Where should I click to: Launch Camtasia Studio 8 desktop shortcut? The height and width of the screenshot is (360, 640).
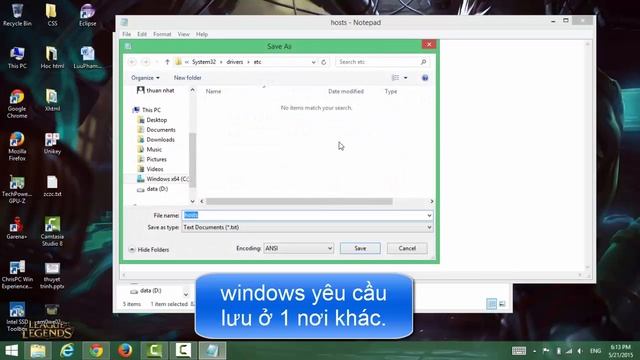(x=52, y=231)
